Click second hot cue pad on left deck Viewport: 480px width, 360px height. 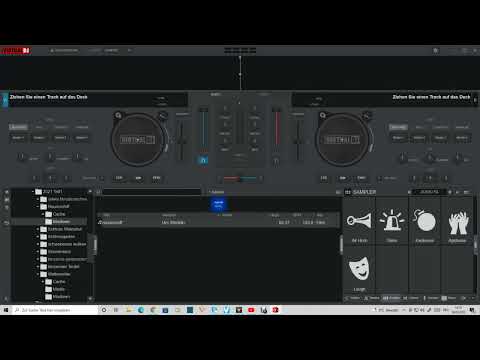[40, 138]
